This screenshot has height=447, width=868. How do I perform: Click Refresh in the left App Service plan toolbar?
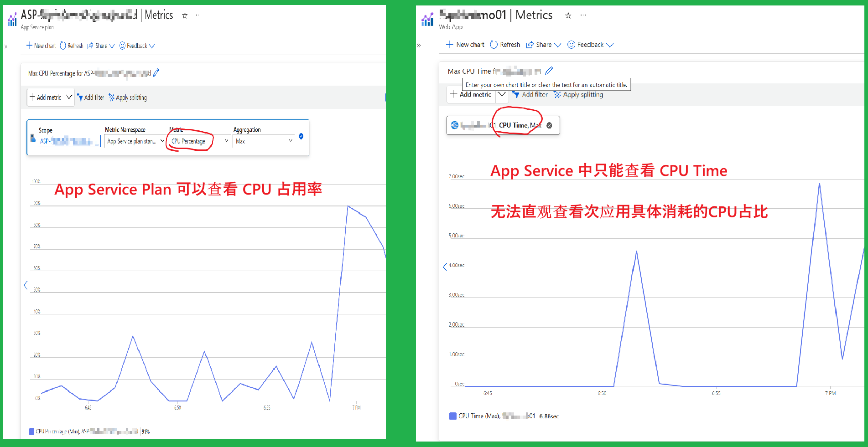tap(72, 46)
